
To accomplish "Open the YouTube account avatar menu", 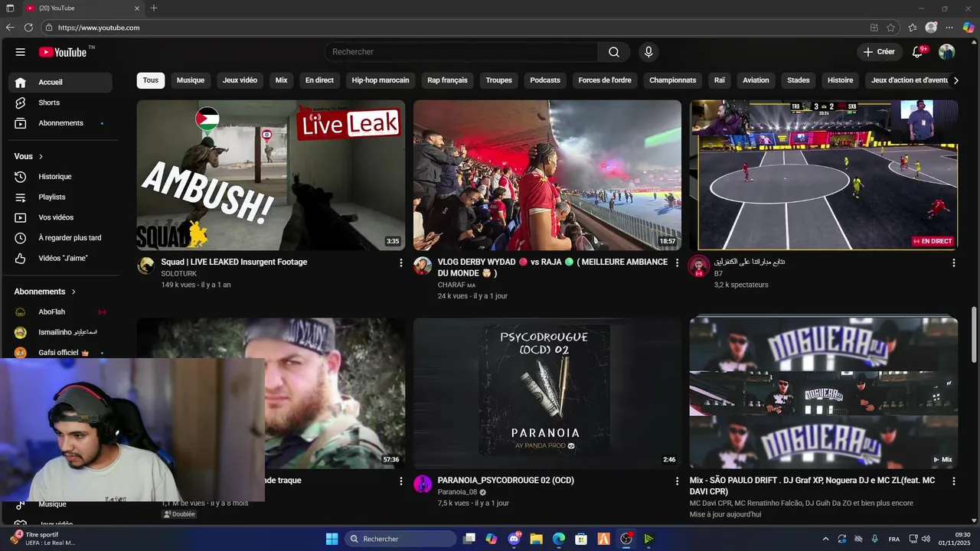I will tap(947, 52).
